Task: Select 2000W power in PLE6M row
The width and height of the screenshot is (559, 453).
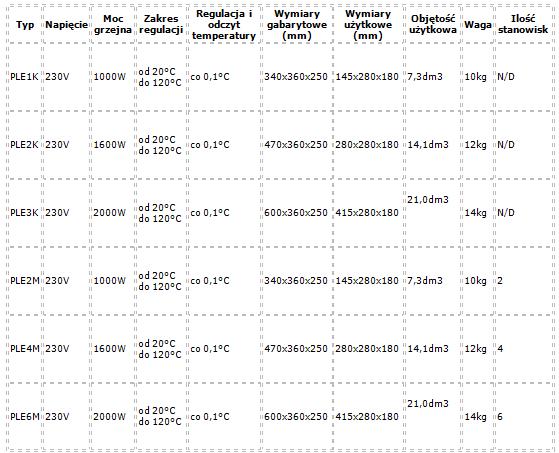Action: (110, 417)
